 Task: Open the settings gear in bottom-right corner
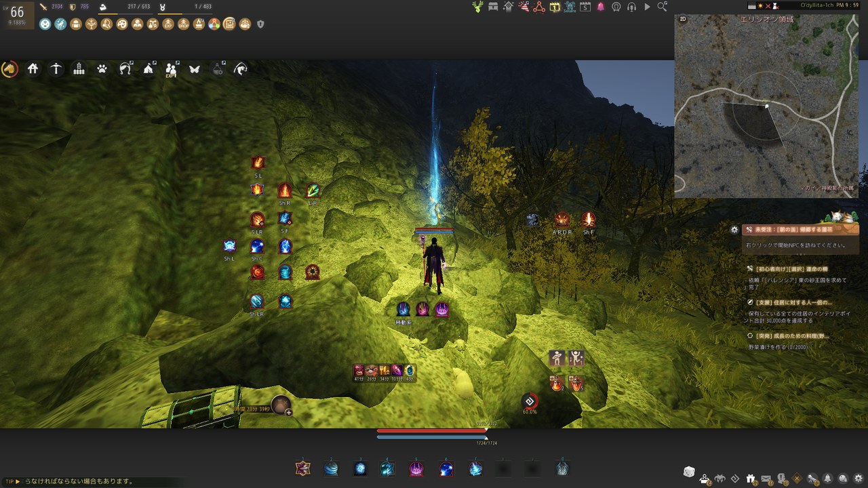[859, 479]
